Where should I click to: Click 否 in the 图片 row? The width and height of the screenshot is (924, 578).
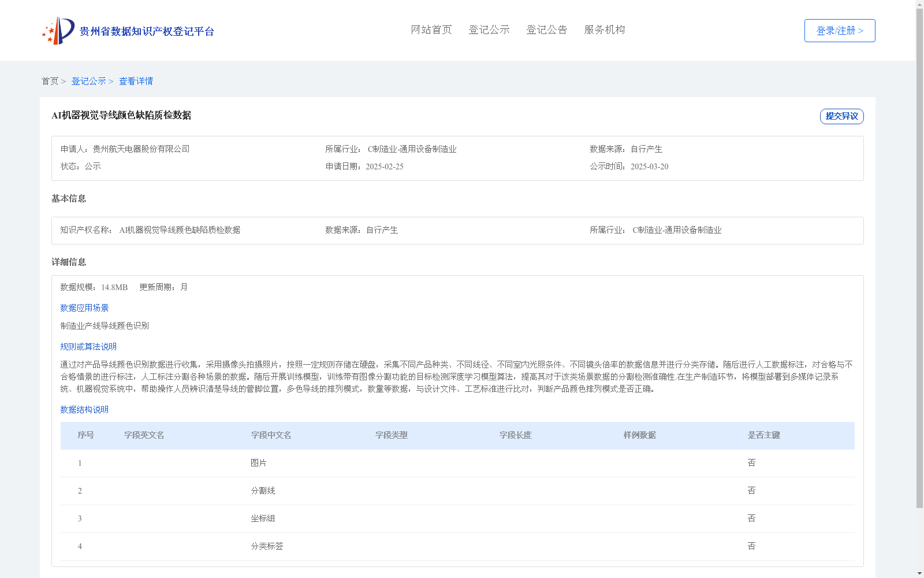751,463
